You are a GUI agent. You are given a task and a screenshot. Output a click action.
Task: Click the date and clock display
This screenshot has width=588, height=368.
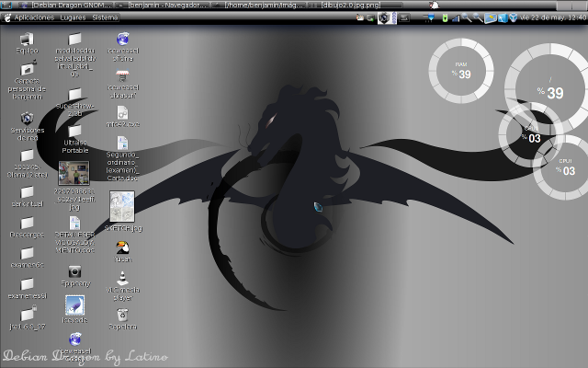click(x=553, y=17)
